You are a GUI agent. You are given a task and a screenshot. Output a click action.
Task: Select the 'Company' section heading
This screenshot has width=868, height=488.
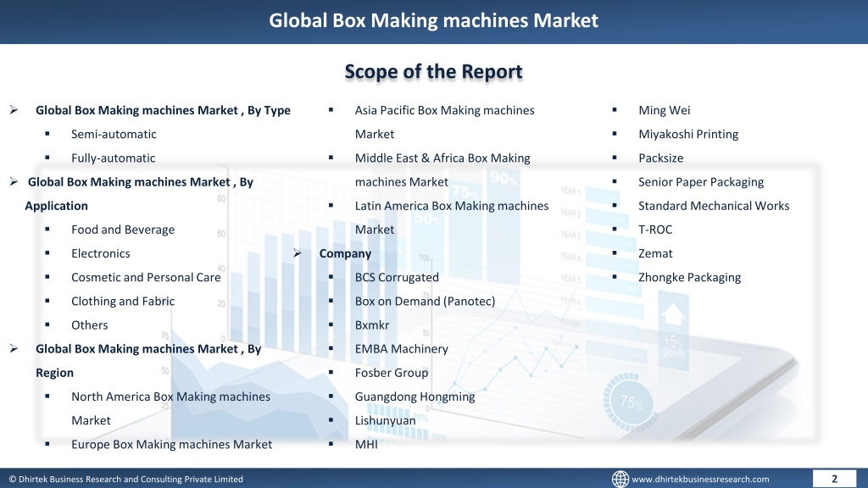click(x=346, y=253)
